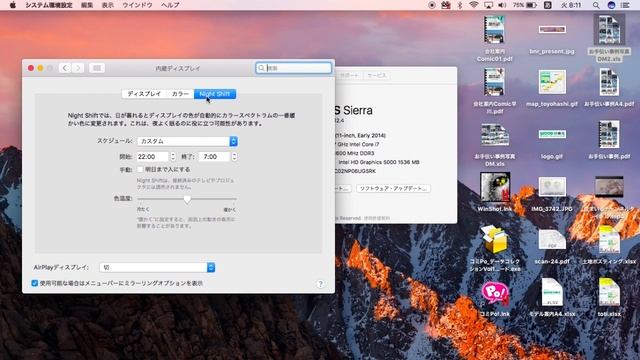Click the circular recording icon in menu bar
Image resolution: width=640 pixels, height=360 pixels.
432,5
